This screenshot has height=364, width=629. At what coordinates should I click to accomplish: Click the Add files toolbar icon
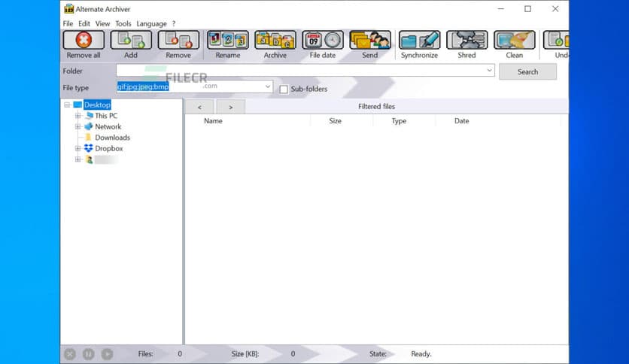pos(131,40)
